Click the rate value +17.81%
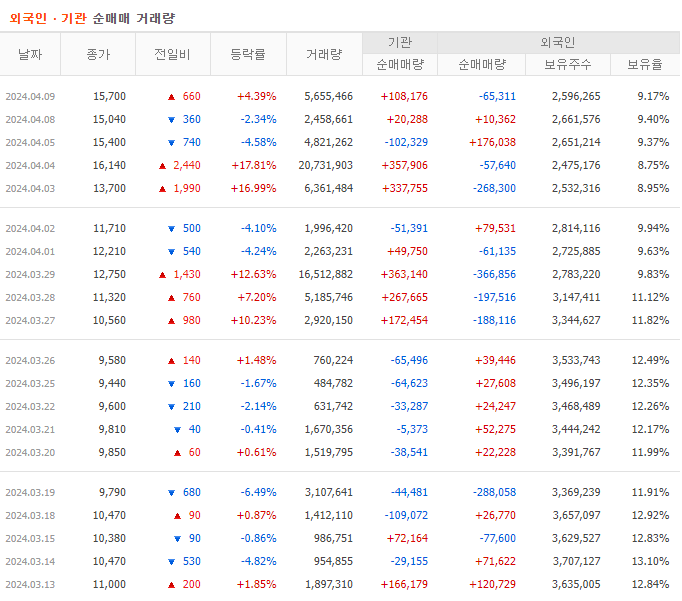This screenshot has width=682, height=601. (x=254, y=165)
